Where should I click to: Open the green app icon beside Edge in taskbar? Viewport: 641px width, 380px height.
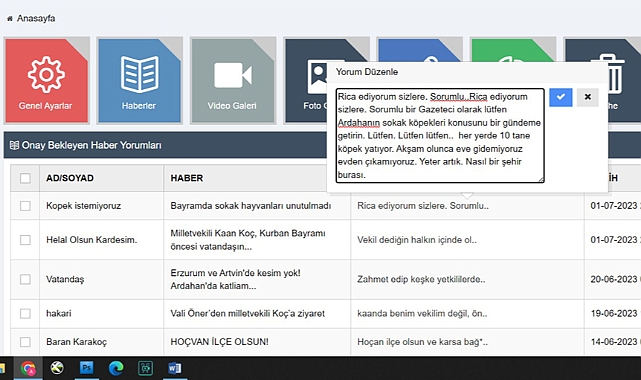tap(146, 368)
